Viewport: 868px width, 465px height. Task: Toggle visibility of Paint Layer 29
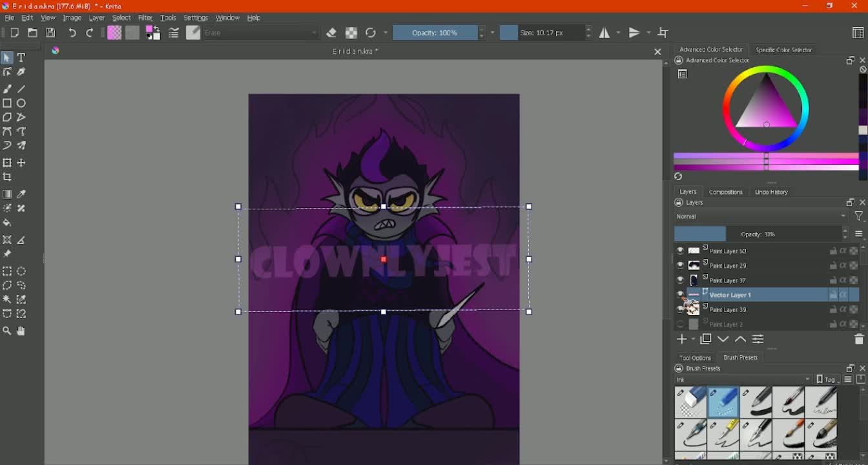coord(680,265)
